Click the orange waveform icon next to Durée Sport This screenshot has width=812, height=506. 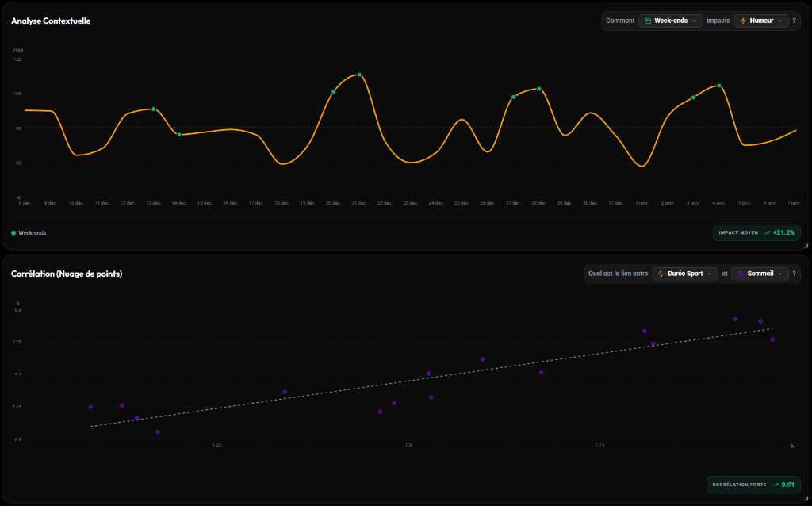(x=661, y=273)
